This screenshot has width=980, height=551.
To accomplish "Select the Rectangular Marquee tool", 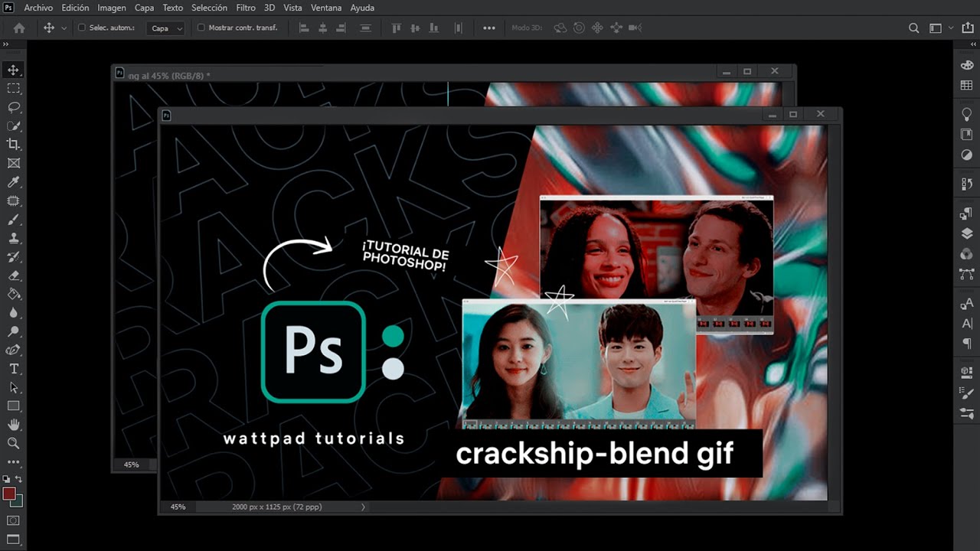I will tap(14, 89).
